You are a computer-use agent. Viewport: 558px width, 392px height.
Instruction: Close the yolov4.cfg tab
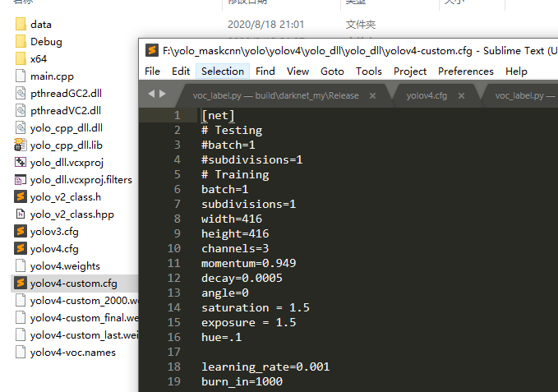[x=461, y=95]
